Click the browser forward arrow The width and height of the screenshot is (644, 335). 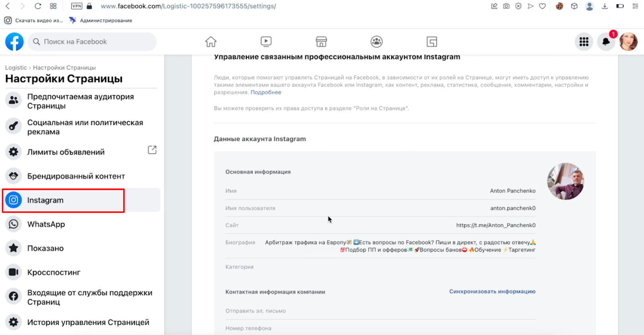click(23, 6)
